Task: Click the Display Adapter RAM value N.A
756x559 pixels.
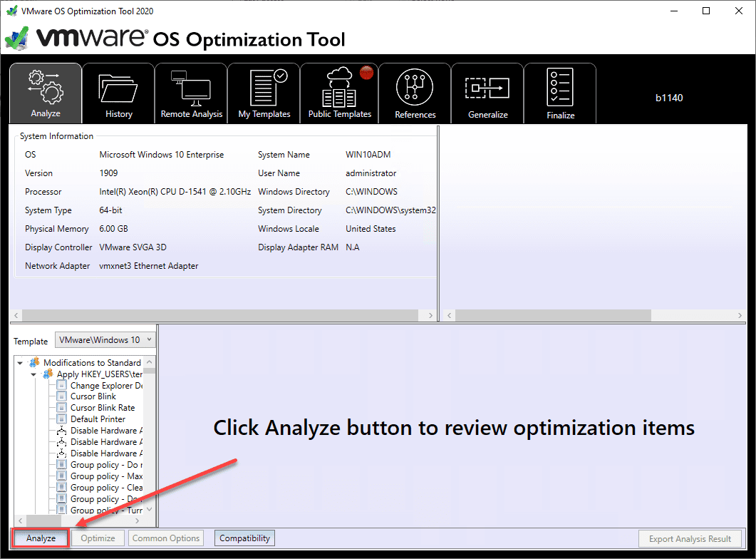Action: coord(353,247)
